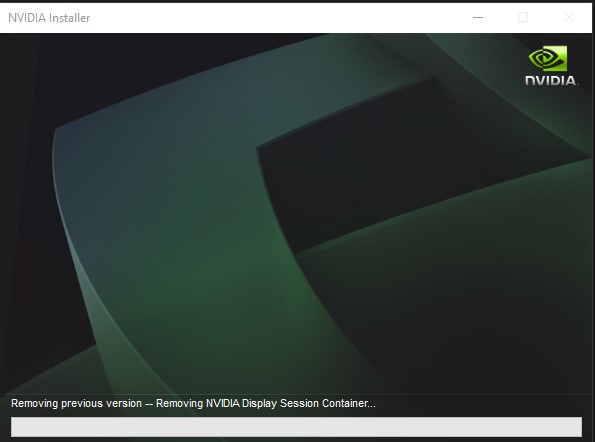Click the greyed-out maximize window button
The image size is (595, 442).
pos(523,17)
